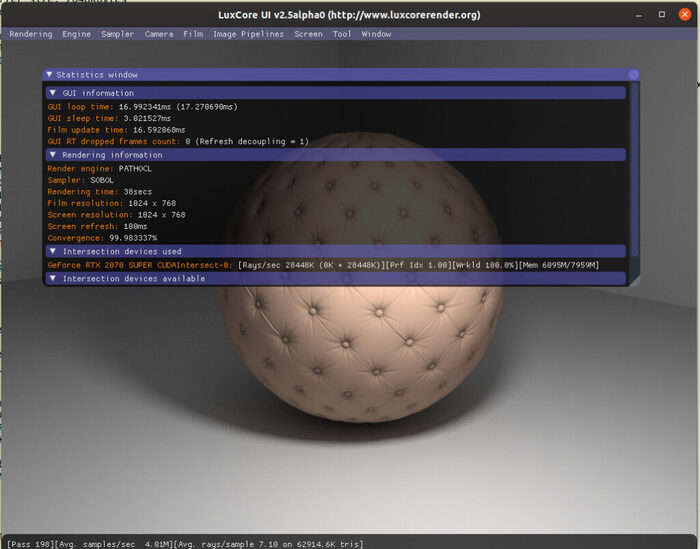
Task: Maximize the LuxCore UI window
Action: tap(661, 15)
